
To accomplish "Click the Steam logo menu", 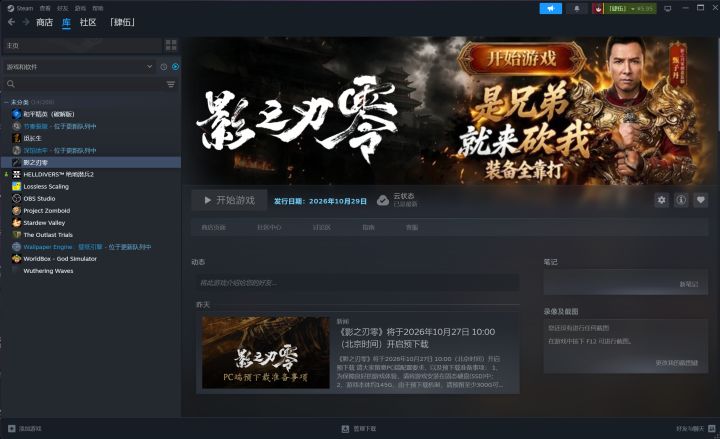I will 20,8.
